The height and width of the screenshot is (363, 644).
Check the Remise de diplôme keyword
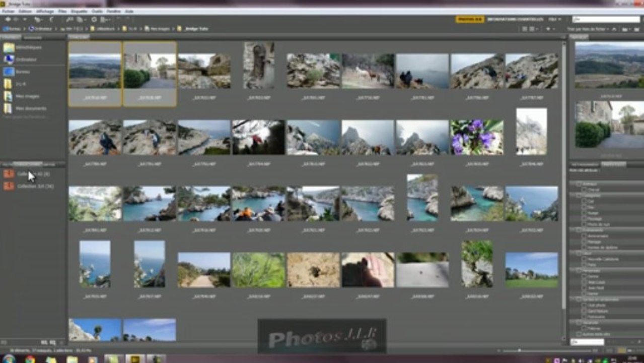584,248
